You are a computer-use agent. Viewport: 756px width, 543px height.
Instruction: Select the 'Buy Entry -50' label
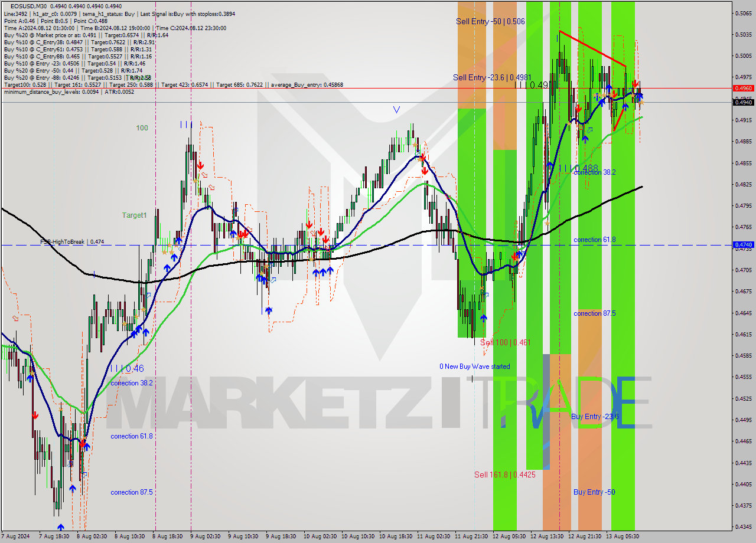point(594,492)
